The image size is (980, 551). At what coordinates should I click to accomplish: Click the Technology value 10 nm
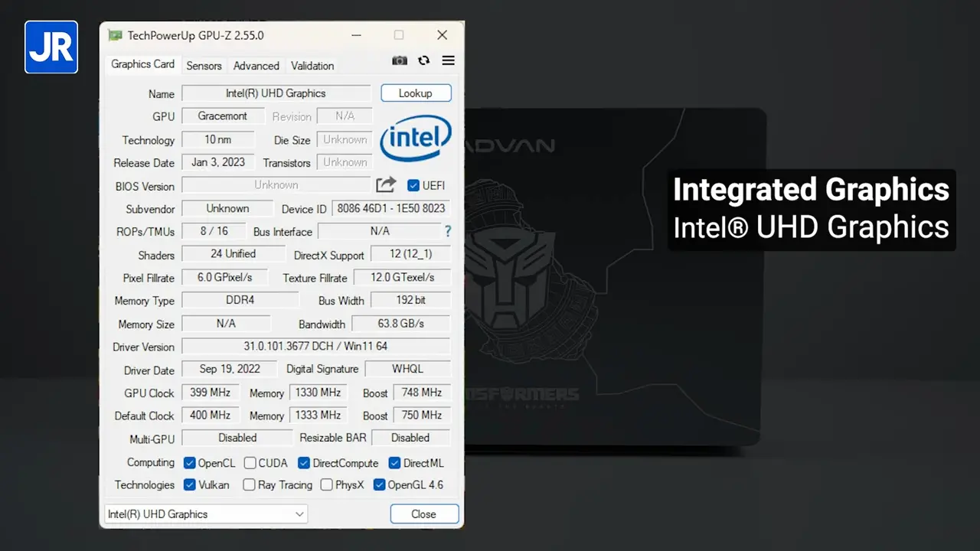[217, 139]
